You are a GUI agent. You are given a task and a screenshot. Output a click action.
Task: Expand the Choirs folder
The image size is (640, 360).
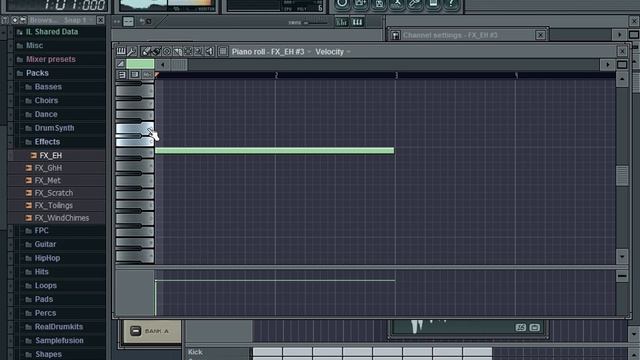(x=46, y=100)
